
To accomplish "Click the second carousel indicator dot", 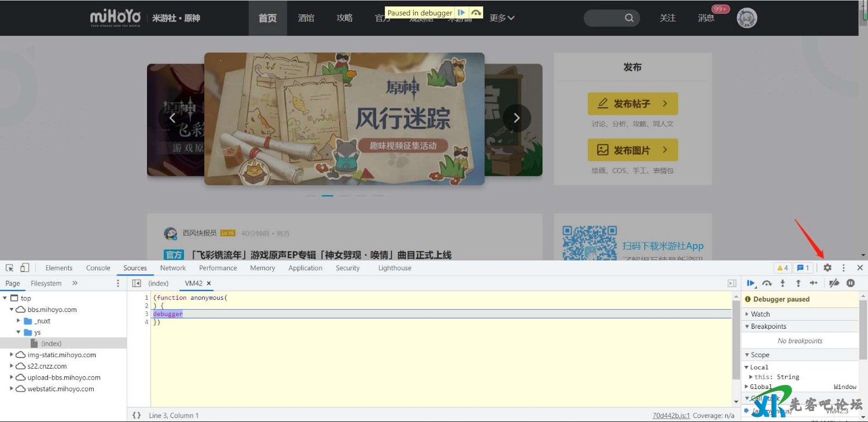I will tap(327, 196).
